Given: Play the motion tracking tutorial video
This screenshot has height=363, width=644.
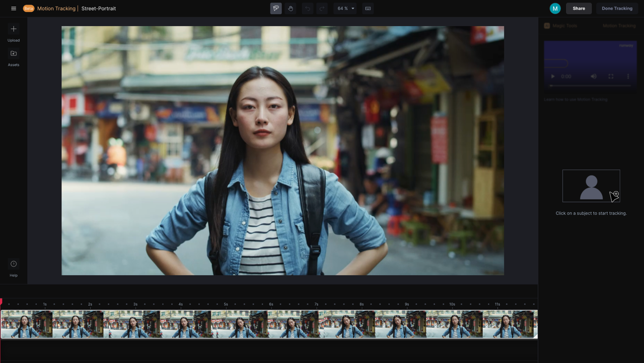Looking at the screenshot, I should pyautogui.click(x=552, y=77).
